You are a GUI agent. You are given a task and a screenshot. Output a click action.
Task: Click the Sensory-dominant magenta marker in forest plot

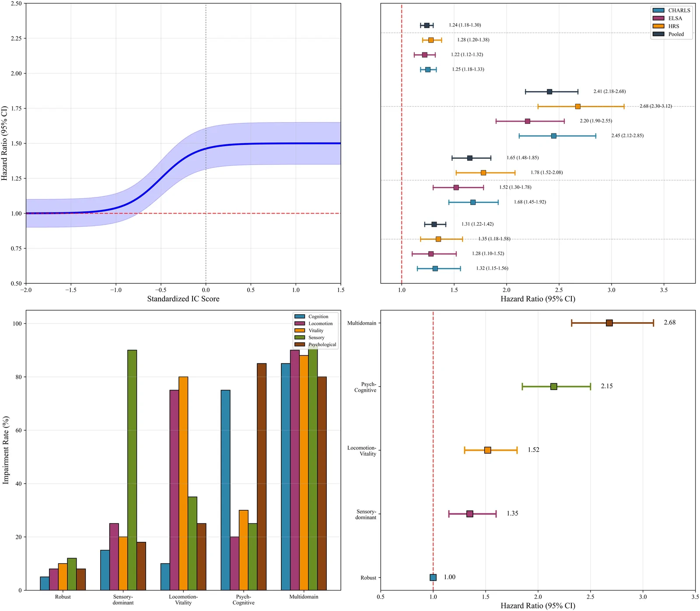pos(470,514)
